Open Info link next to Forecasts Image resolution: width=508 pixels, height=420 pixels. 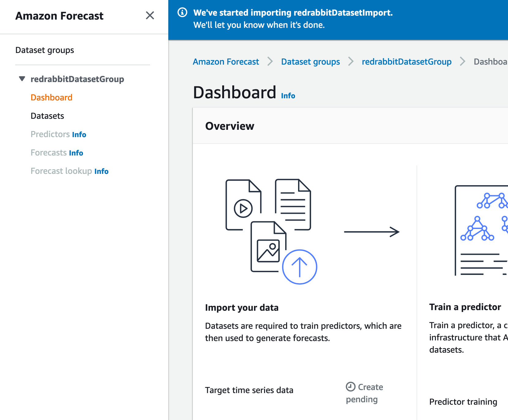(x=76, y=153)
